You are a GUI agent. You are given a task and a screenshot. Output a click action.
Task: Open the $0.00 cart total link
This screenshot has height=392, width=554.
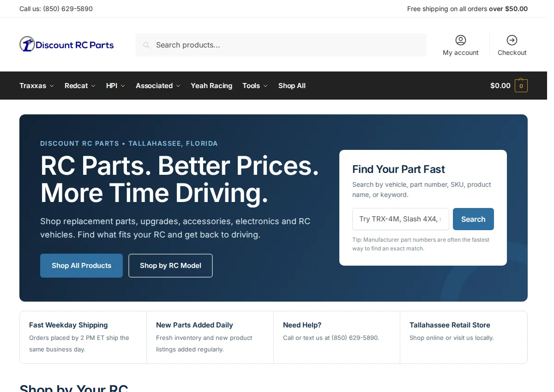(x=500, y=86)
